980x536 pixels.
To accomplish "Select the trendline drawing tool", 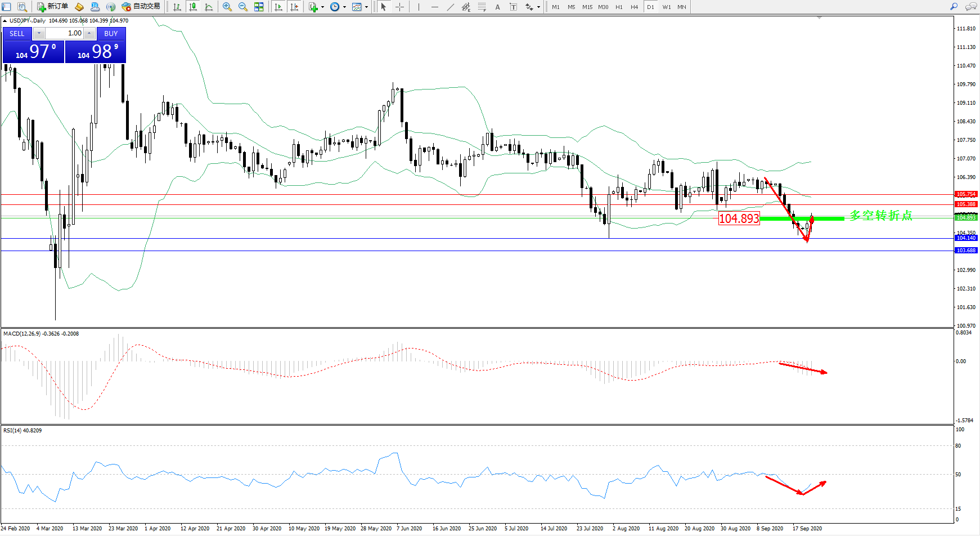I will point(450,7).
